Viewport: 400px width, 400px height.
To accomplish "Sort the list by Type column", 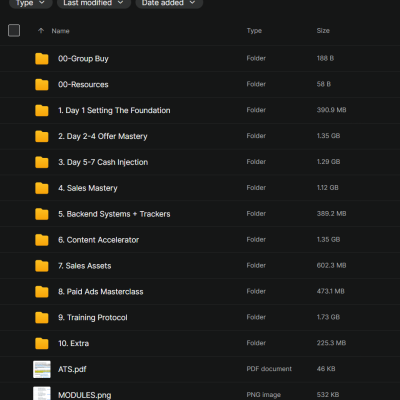I will pyautogui.click(x=254, y=31).
